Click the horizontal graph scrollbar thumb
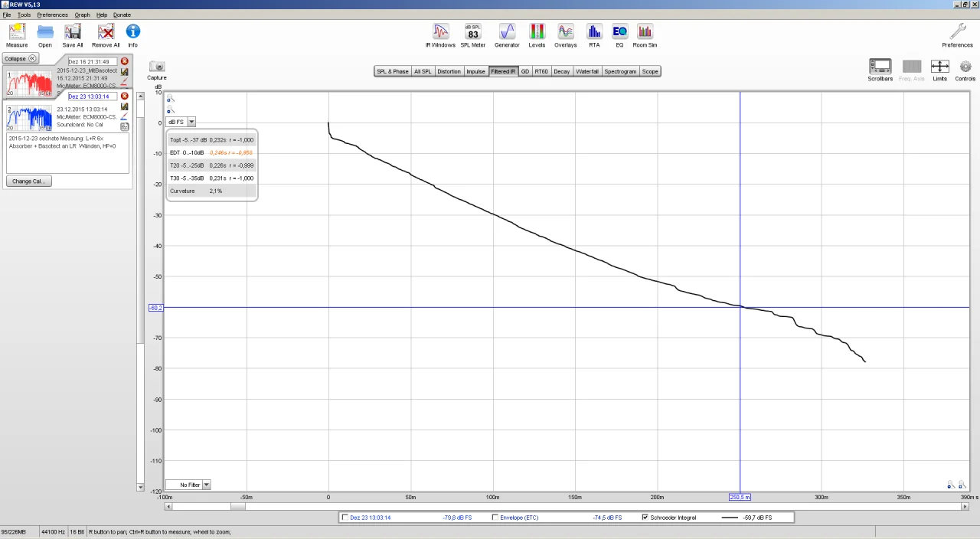Screen dimensions: 980x539 [238, 506]
